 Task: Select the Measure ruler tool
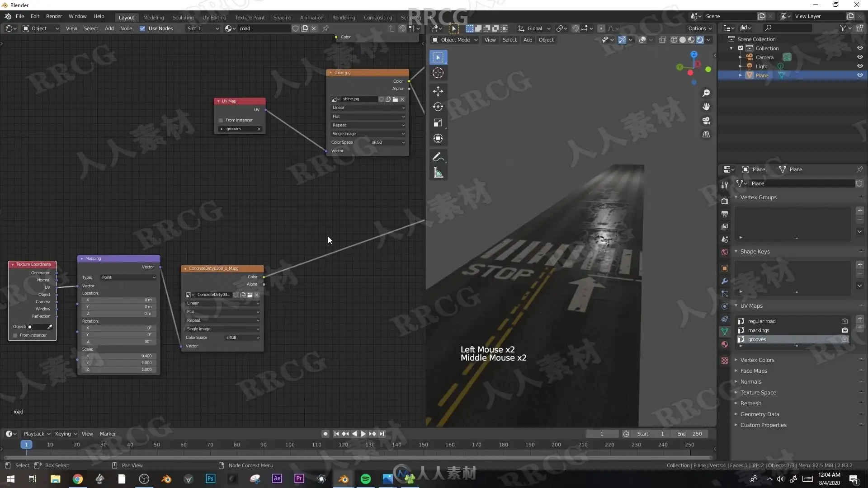[438, 173]
